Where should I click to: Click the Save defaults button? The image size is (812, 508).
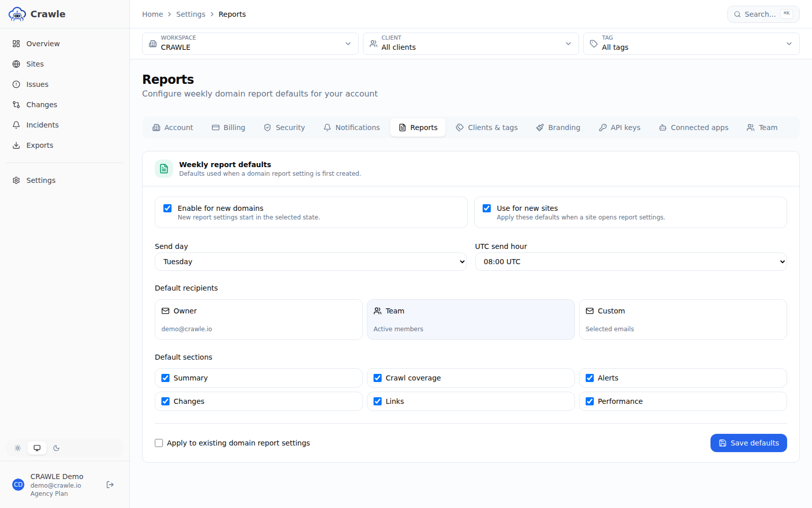pos(749,443)
